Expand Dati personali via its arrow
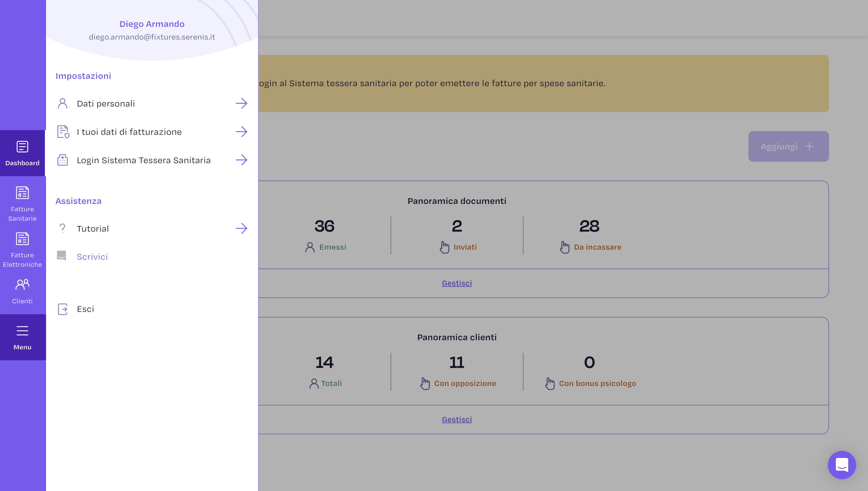This screenshot has height=491, width=868. [241, 103]
